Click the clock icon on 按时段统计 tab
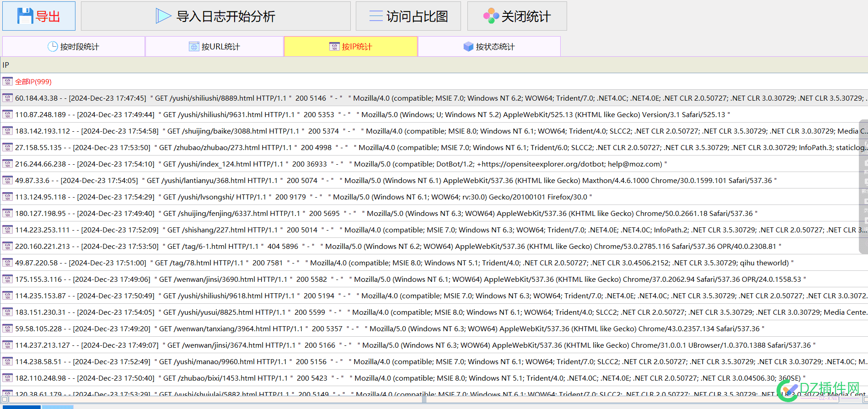Screen dimensions: 868x409 [53, 46]
